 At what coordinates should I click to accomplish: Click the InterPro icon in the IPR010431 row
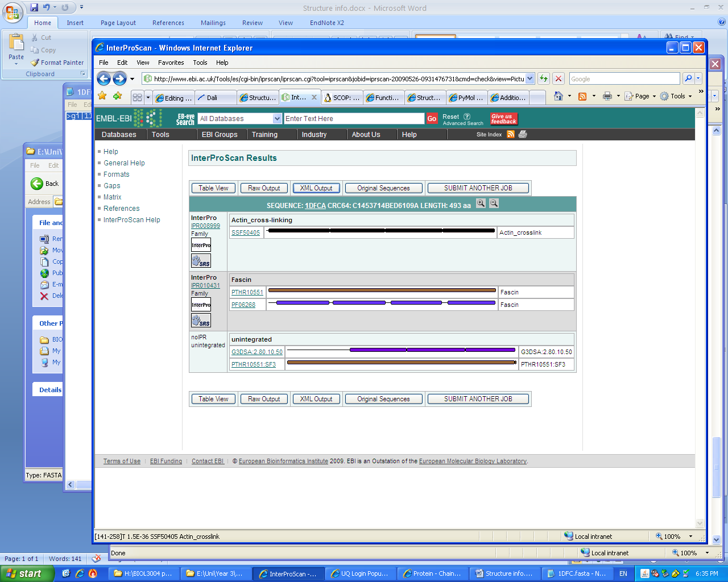[x=201, y=305]
